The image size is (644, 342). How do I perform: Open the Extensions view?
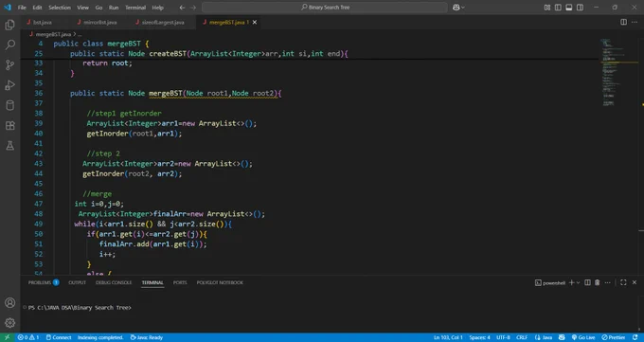click(9, 125)
